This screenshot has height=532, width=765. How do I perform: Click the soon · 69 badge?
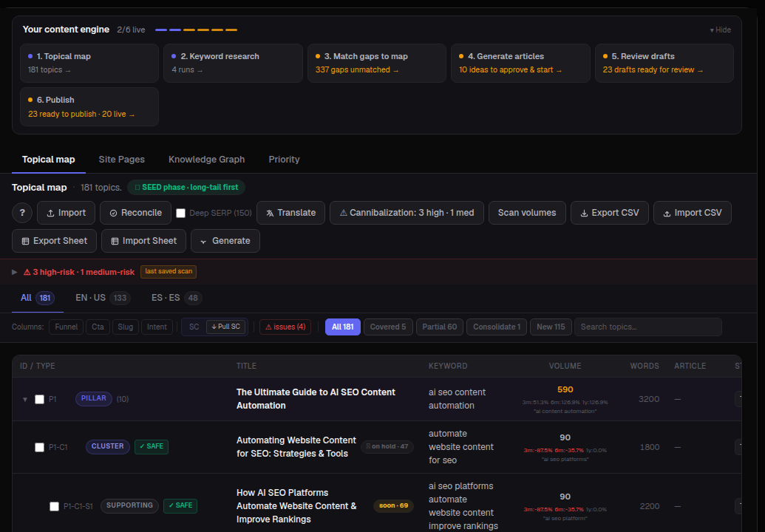(x=393, y=505)
